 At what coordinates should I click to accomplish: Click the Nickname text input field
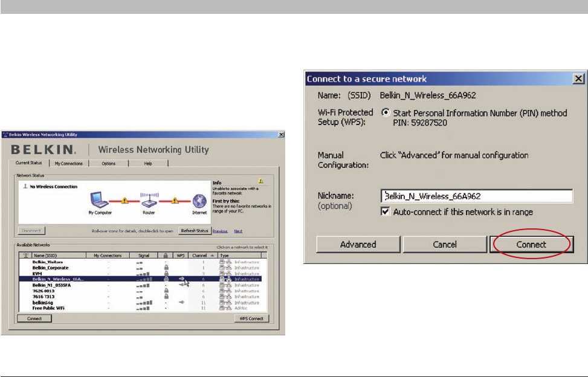[x=477, y=196]
